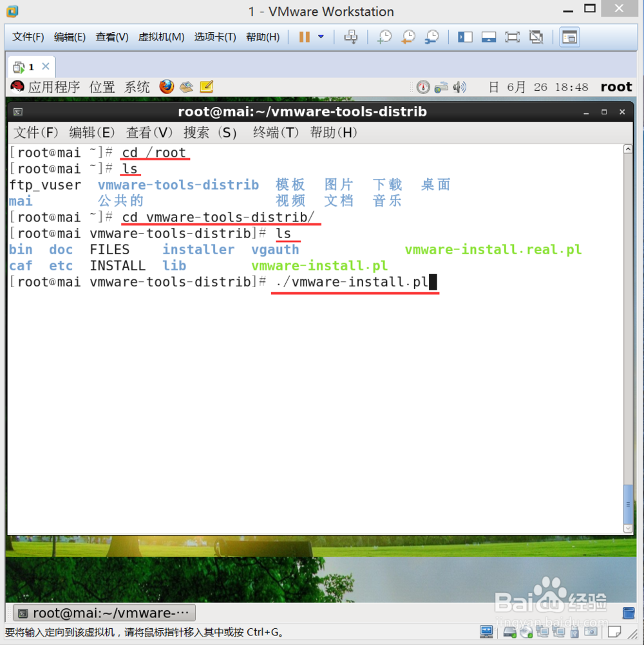
Task: Open the 选项卡(T) menu
Action: [216, 37]
